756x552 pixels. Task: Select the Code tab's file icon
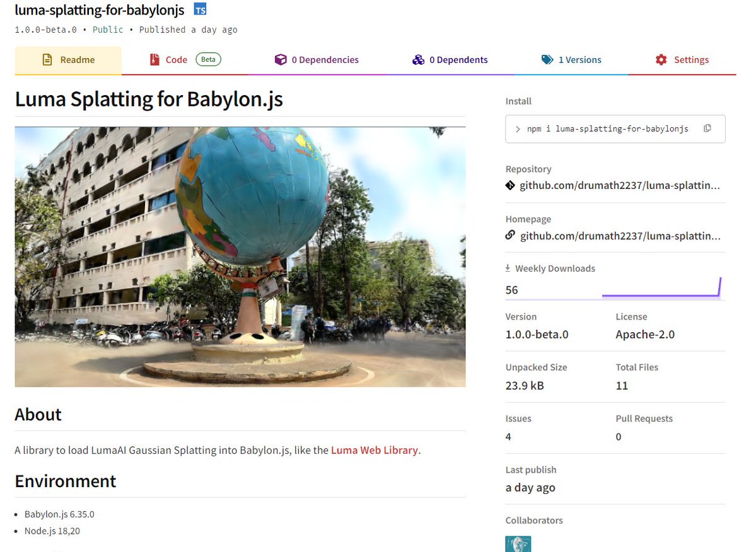pyautogui.click(x=153, y=59)
